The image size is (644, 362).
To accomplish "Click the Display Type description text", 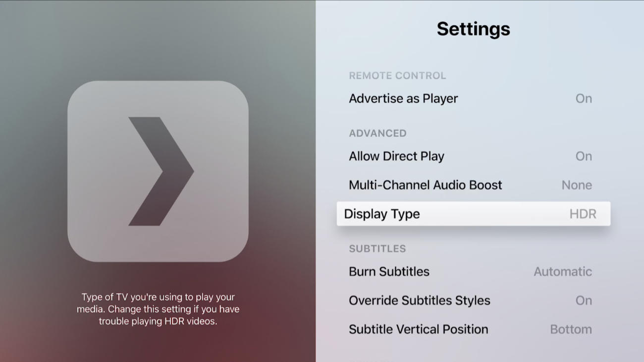I will 158,309.
